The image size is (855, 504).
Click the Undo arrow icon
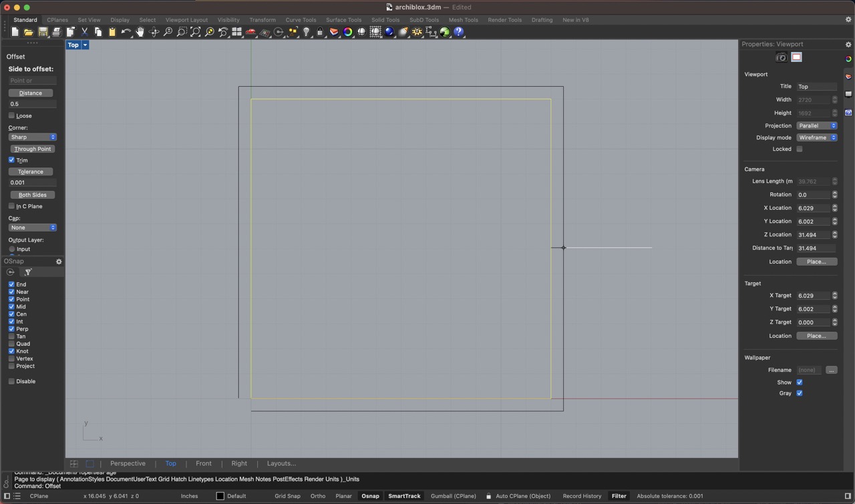point(126,32)
